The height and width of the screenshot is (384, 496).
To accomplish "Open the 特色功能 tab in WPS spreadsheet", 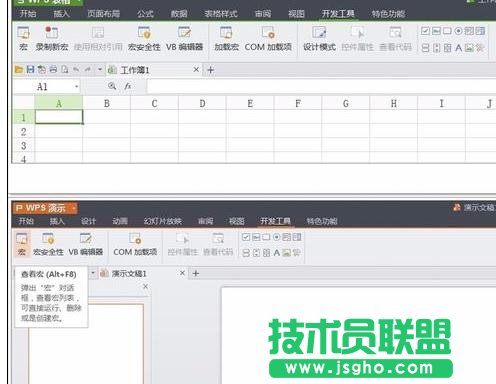I will click(388, 14).
